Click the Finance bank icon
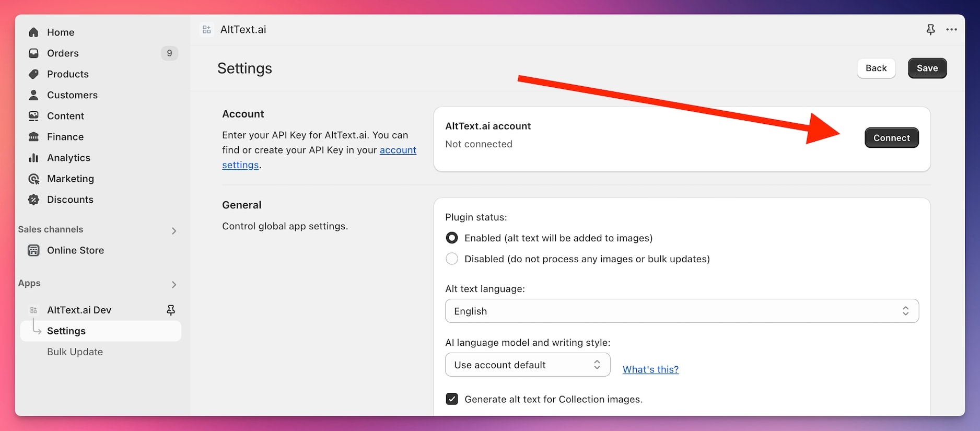The height and width of the screenshot is (431, 980). pyautogui.click(x=33, y=137)
